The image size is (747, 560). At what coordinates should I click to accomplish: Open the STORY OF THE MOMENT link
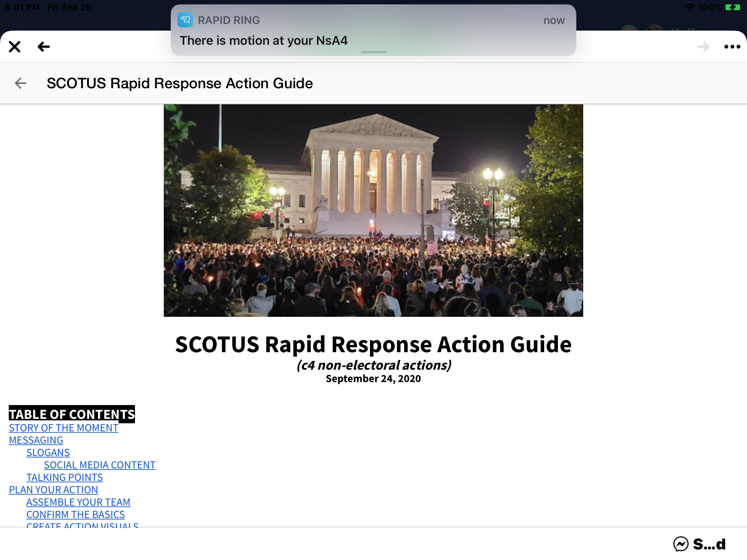(63, 428)
